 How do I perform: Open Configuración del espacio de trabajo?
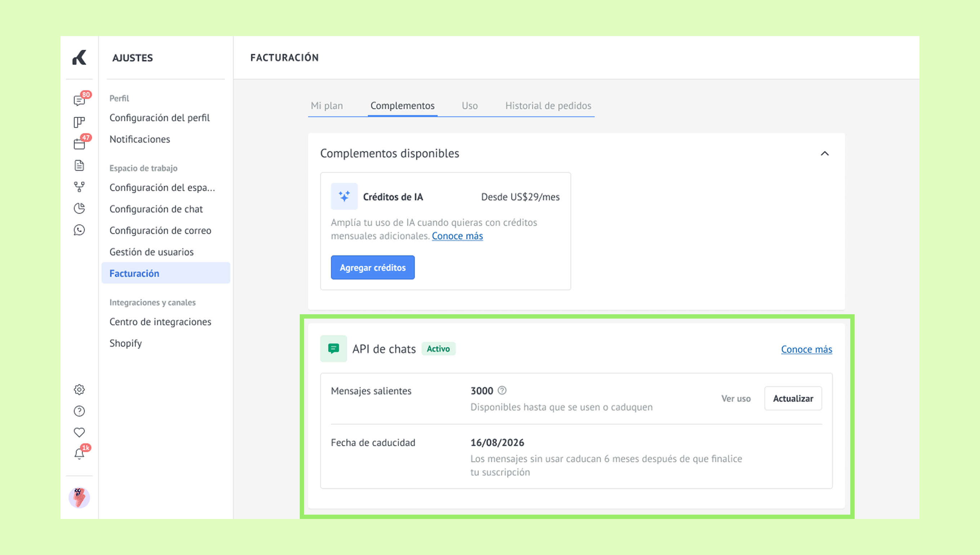point(162,187)
